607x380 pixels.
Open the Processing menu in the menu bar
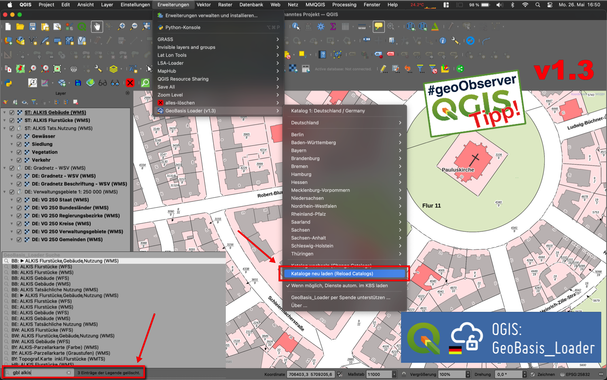[344, 5]
